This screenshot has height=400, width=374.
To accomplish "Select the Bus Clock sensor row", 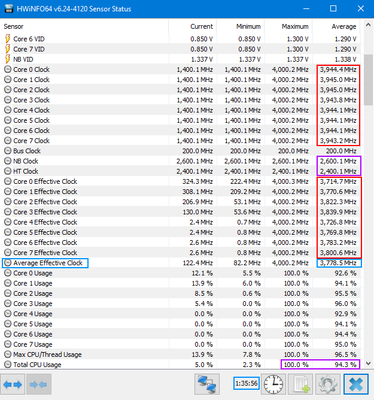I will tap(182, 151).
